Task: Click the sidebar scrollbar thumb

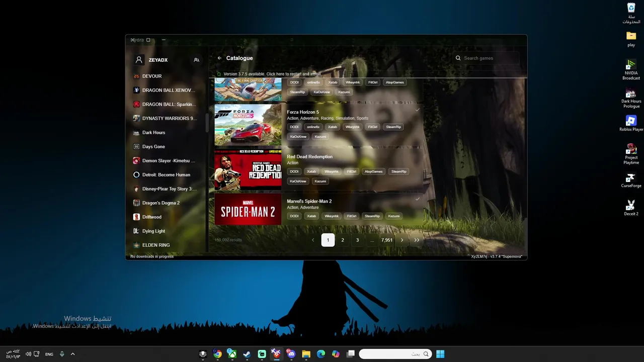Action: (207, 123)
